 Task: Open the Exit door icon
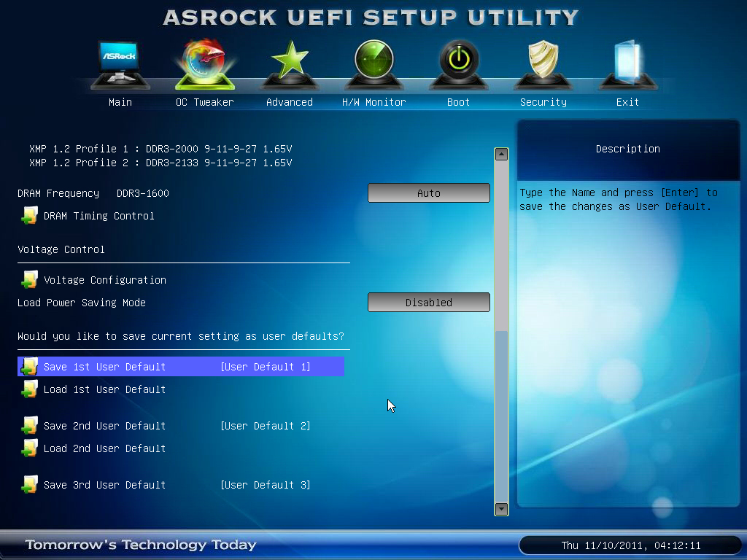(x=628, y=64)
